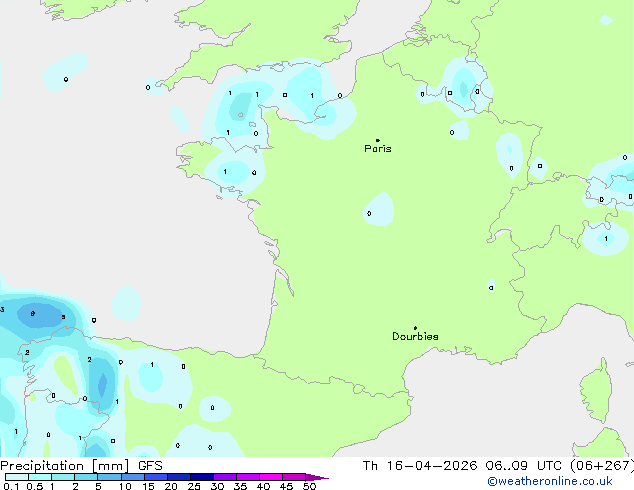
Task: Click the Dourbies location dot marker
Action: point(415,328)
